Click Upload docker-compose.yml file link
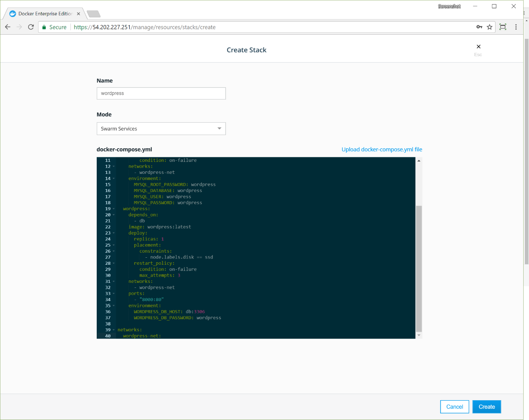The height and width of the screenshot is (420, 529). 382,149
